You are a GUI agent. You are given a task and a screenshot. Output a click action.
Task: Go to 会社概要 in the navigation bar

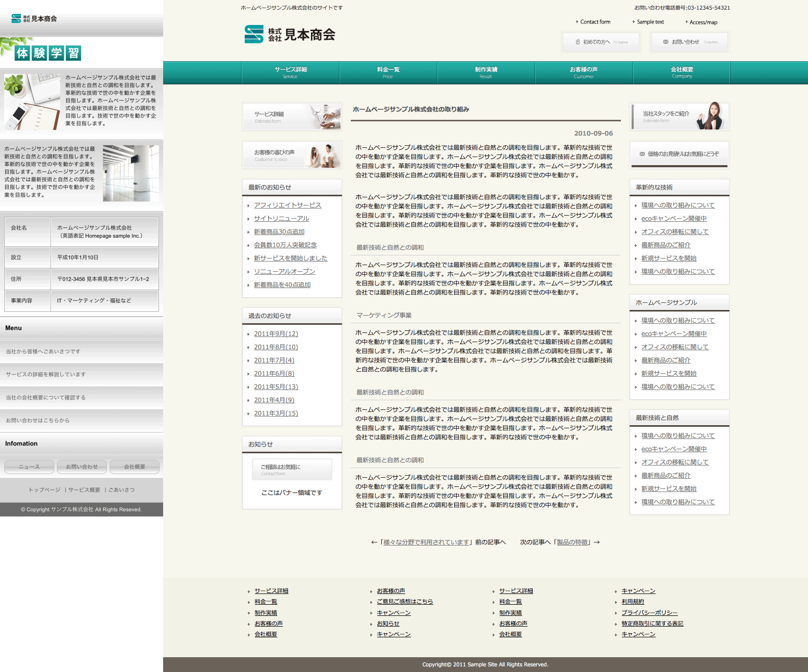pyautogui.click(x=682, y=72)
